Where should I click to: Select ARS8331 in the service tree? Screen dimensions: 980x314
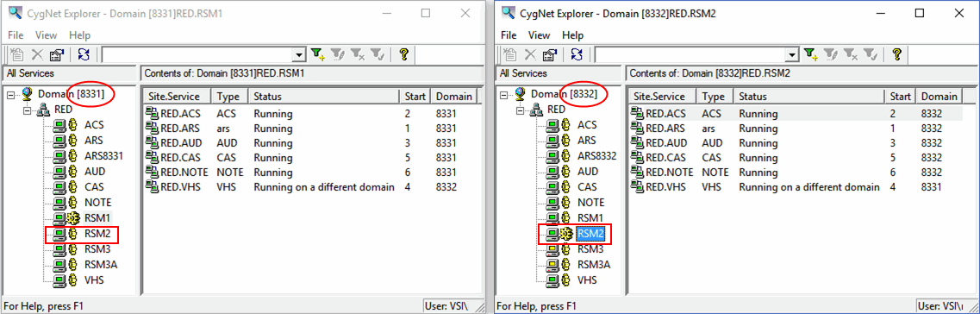tap(103, 156)
